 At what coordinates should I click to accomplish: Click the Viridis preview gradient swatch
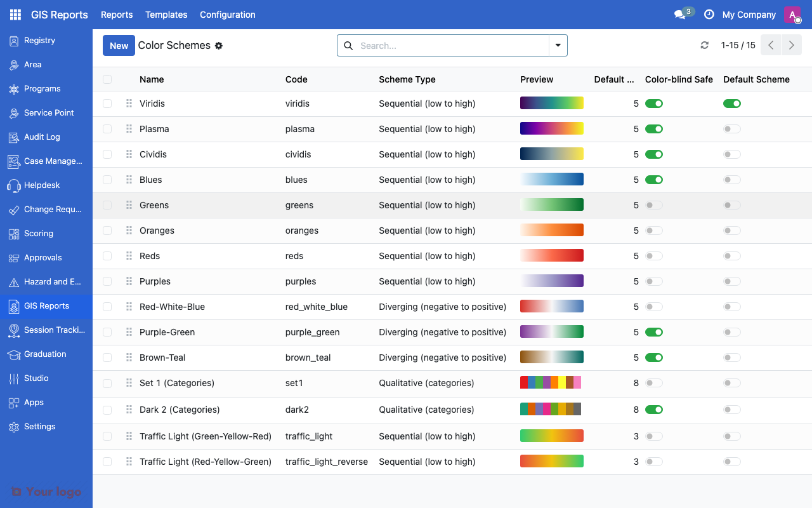(x=552, y=103)
